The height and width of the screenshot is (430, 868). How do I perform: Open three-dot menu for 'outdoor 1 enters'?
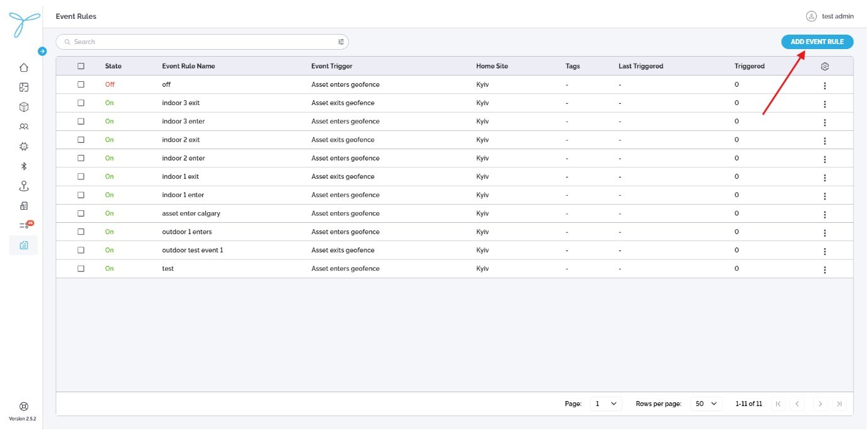pos(825,233)
